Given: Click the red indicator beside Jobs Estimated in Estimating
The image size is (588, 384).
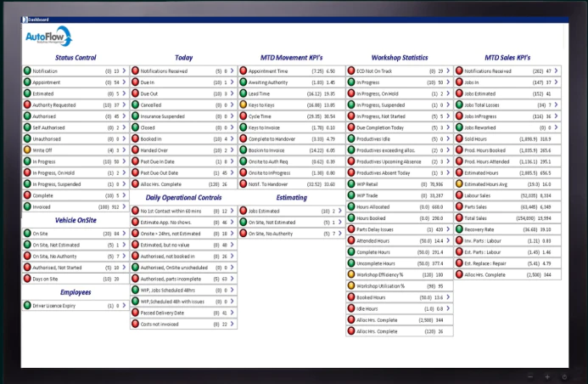Looking at the screenshot, I should click(243, 211).
